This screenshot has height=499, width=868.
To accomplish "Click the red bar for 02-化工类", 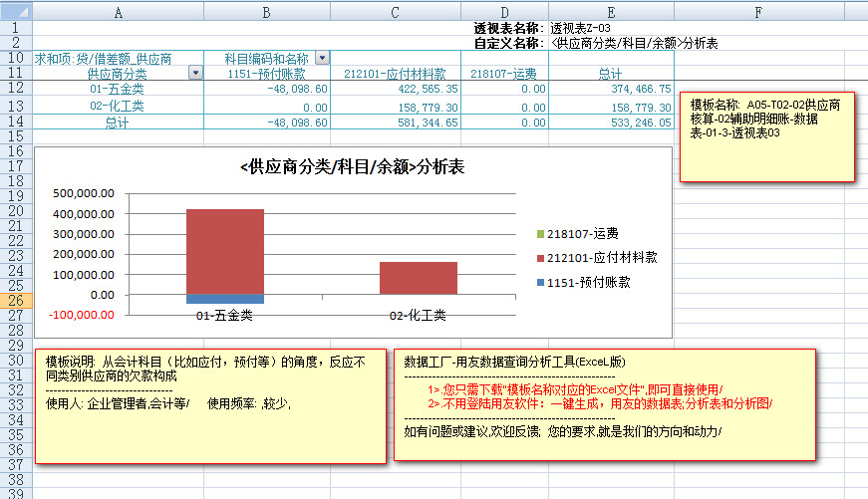I will [x=419, y=278].
